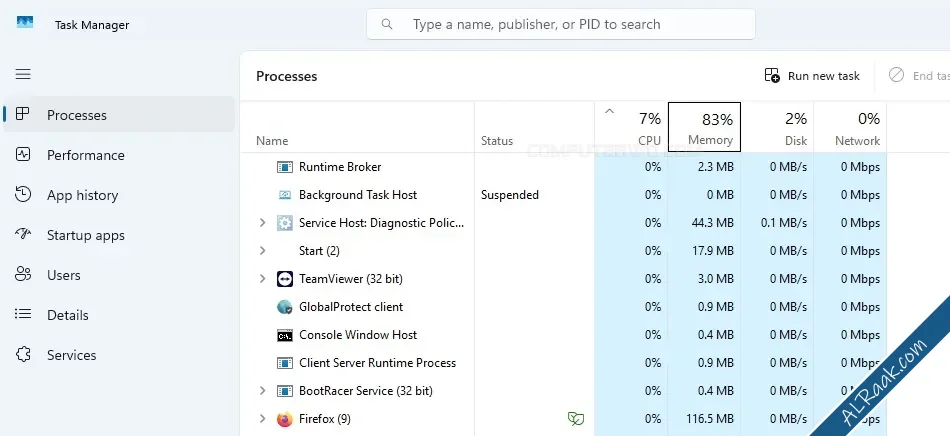Click the 44.3 MB memory cell
950x436 pixels.
[x=712, y=223]
